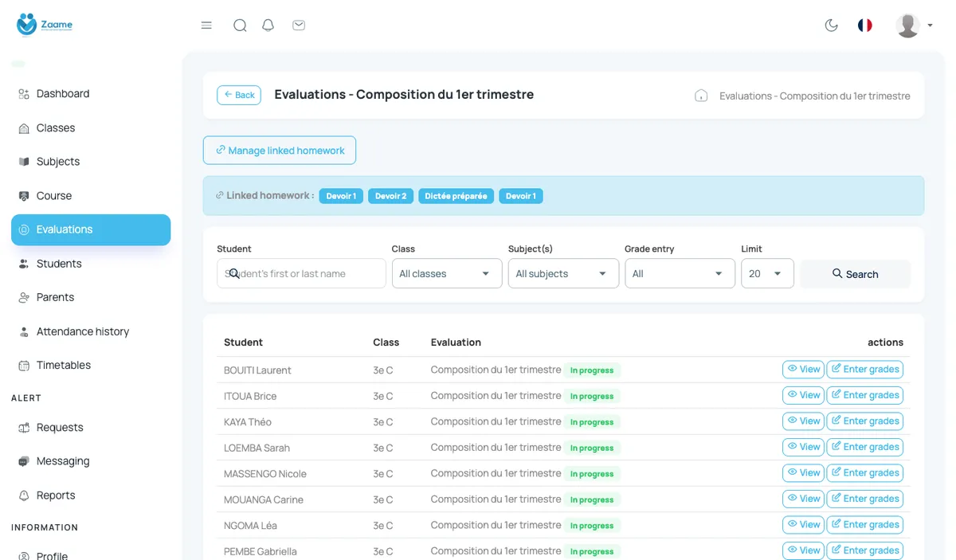This screenshot has width=956, height=560.
Task: Expand the All classes dropdown
Action: click(447, 273)
